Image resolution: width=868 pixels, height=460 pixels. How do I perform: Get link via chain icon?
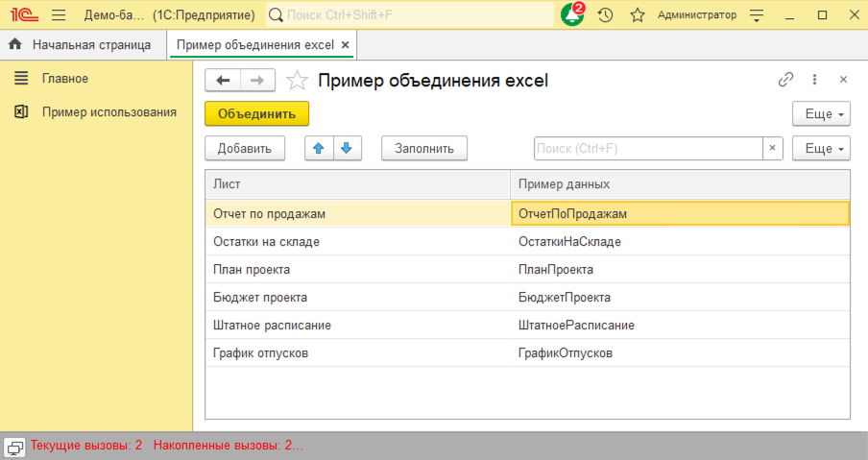tap(785, 80)
